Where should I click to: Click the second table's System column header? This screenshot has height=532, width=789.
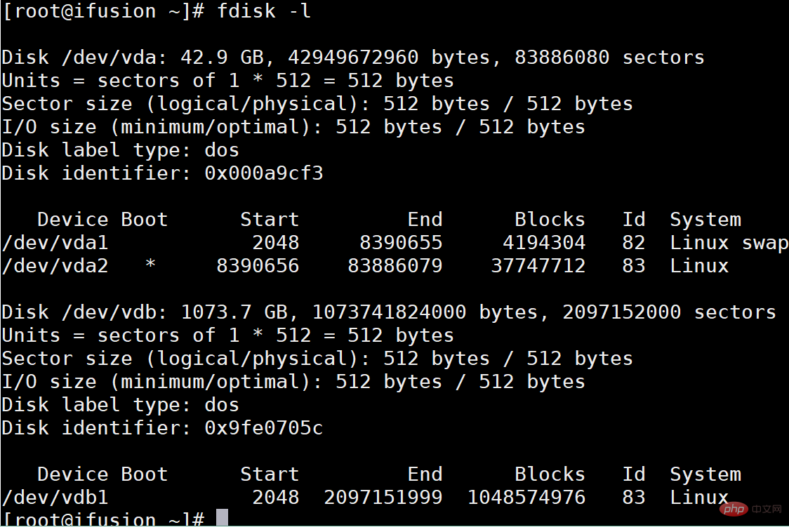[705, 474]
